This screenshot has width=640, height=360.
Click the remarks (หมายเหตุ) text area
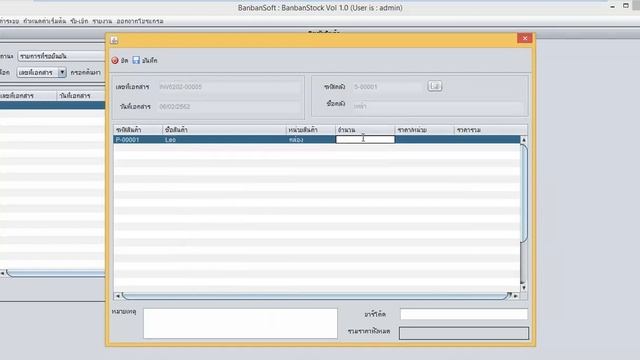point(240,323)
